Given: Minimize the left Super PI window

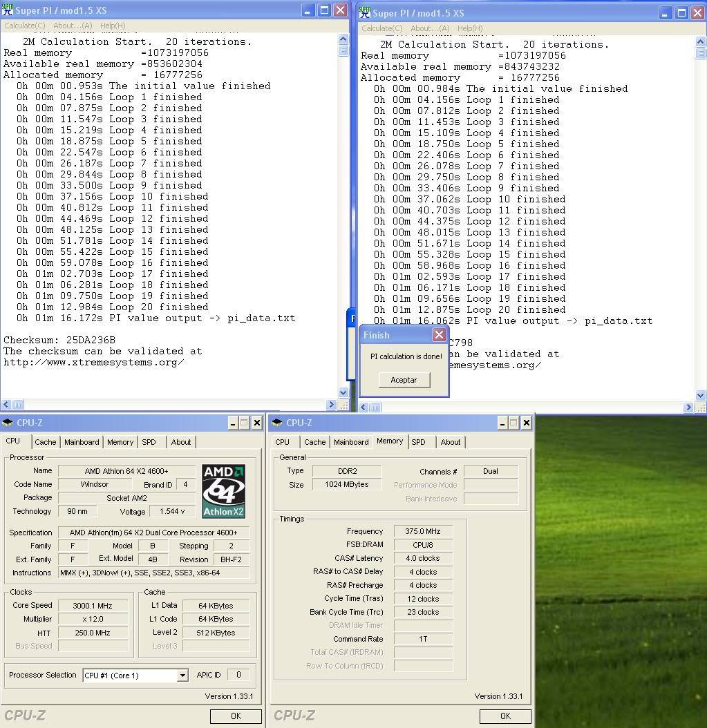Looking at the screenshot, I should point(308,10).
